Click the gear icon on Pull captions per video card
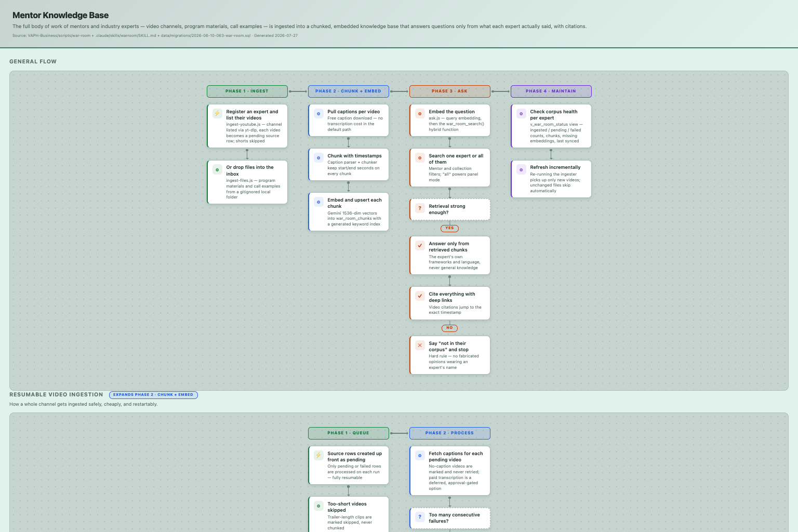The image size is (798, 532). point(318,113)
